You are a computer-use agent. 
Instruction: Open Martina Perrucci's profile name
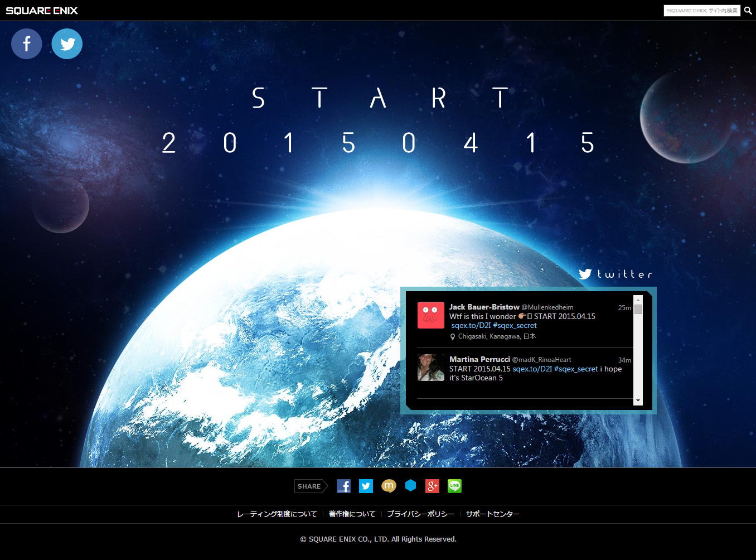pos(479,359)
